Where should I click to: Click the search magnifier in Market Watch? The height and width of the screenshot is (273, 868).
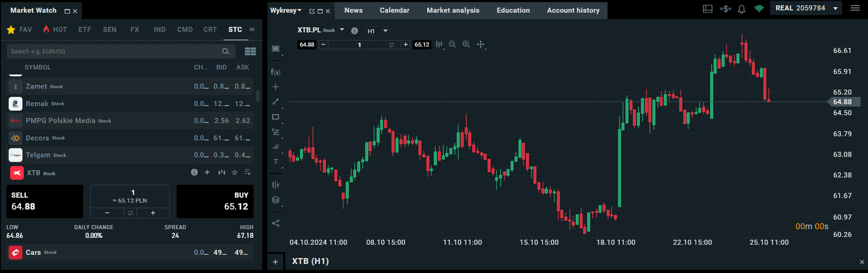click(x=226, y=51)
